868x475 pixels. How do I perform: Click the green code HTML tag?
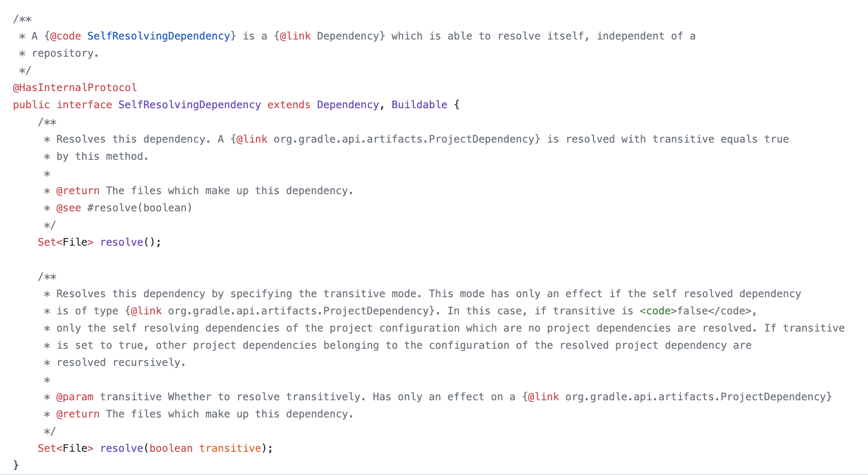tap(658, 311)
